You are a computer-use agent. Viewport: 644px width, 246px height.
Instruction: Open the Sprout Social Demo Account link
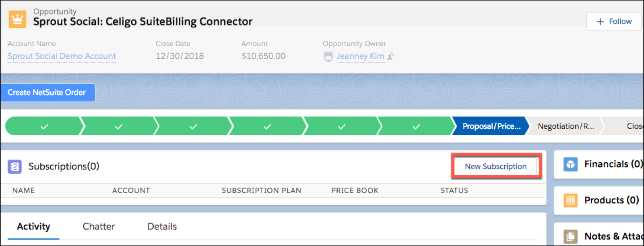coord(62,56)
